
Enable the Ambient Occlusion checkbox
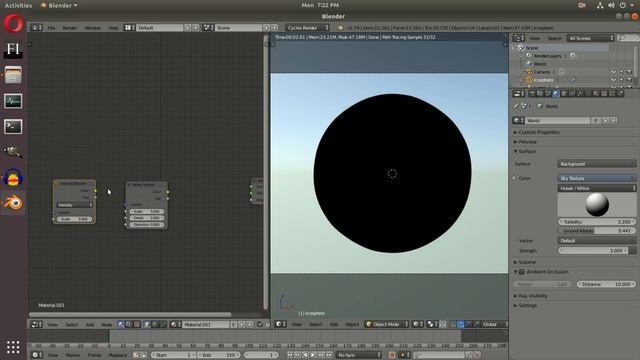click(x=522, y=272)
